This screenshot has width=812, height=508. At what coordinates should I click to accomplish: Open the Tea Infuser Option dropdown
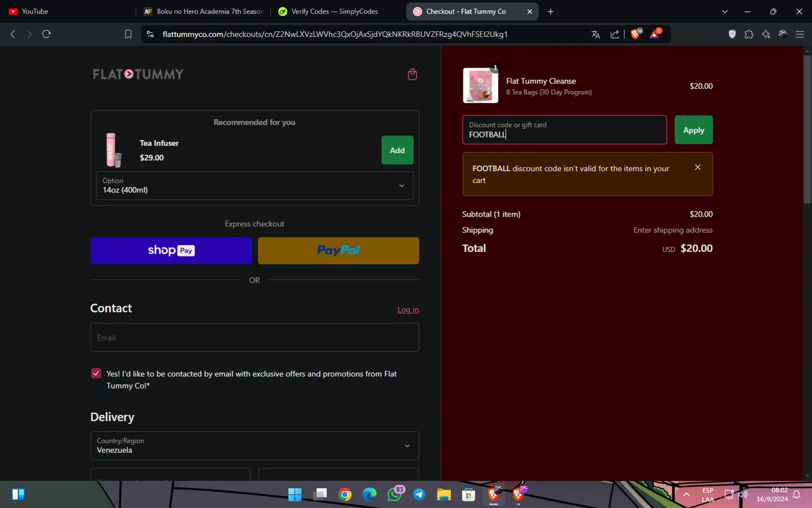(x=254, y=186)
